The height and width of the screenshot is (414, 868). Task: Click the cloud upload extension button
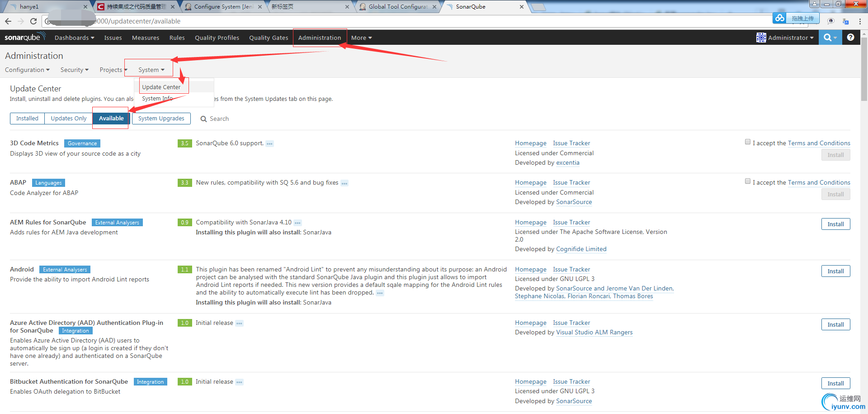click(796, 18)
